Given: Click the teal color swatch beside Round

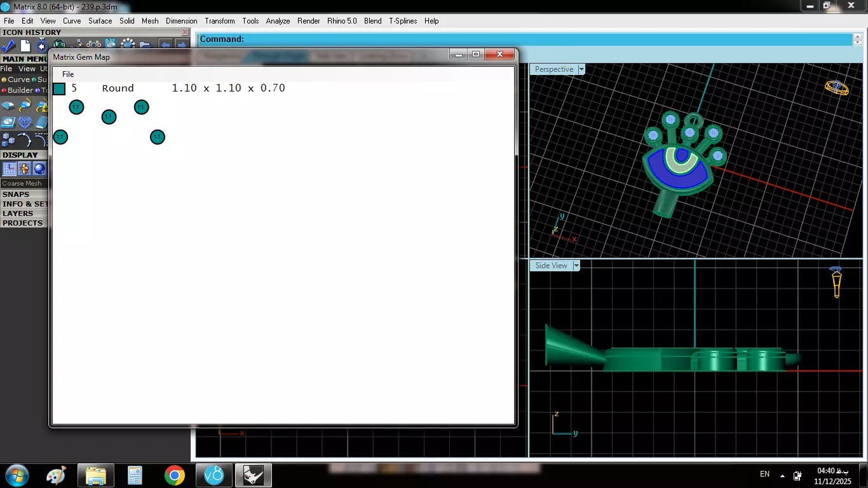Looking at the screenshot, I should point(59,89).
